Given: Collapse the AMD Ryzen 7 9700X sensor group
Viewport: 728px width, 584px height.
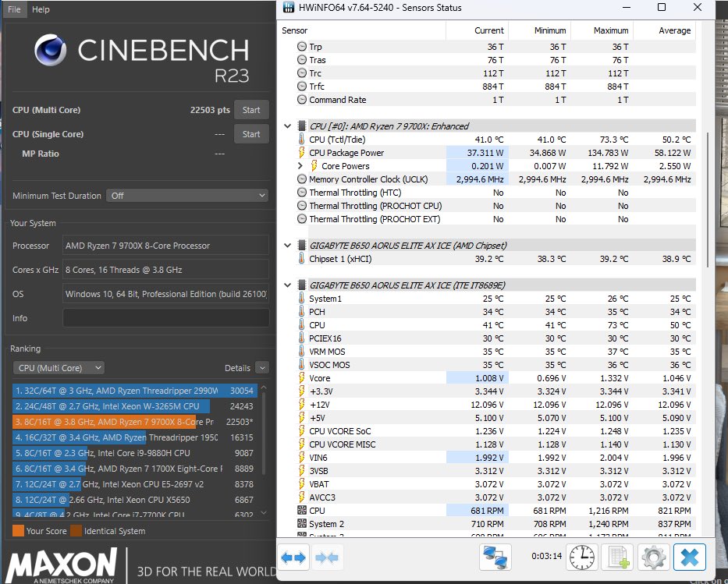Looking at the screenshot, I should pyautogui.click(x=287, y=126).
